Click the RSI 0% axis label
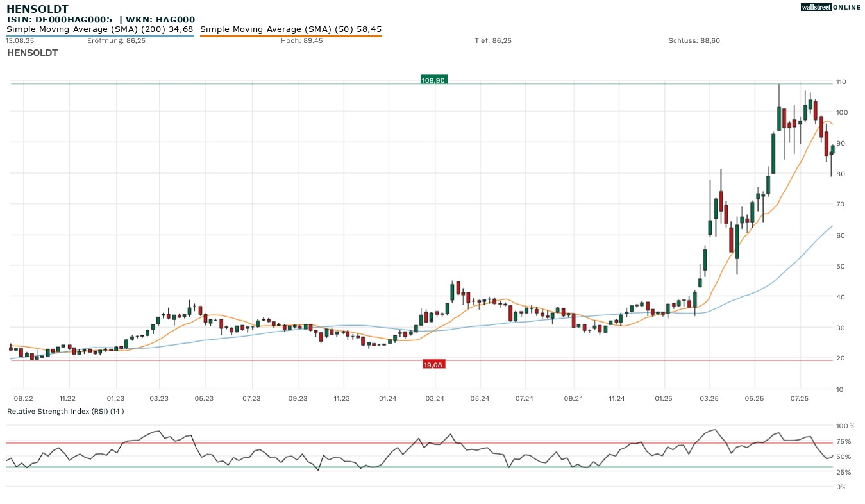Screen dimensions: 865x504 [842, 487]
